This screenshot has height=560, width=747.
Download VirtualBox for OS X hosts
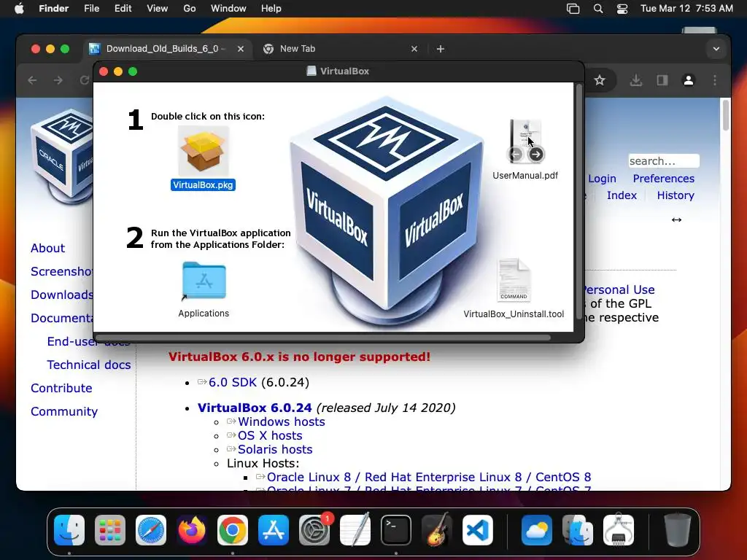click(270, 436)
